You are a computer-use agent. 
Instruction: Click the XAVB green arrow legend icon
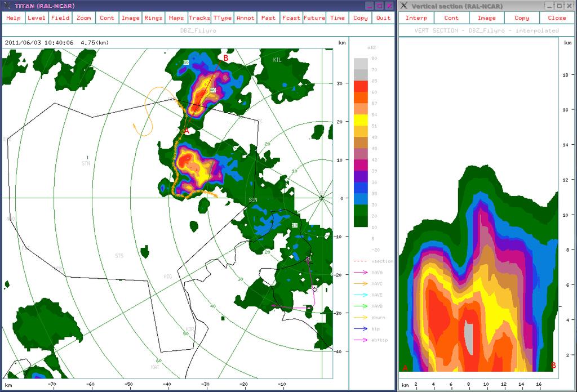click(x=361, y=306)
